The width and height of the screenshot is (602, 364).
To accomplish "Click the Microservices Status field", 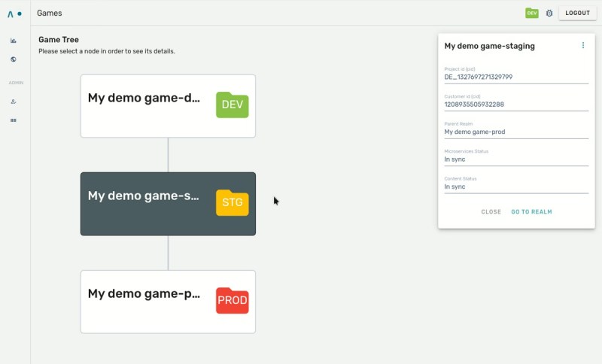I will point(516,156).
